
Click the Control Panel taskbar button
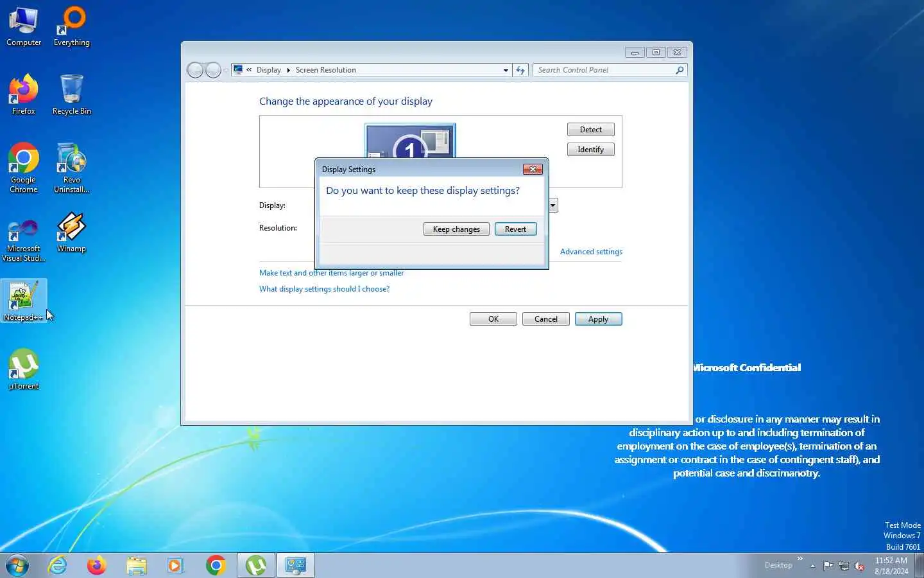[x=296, y=565]
